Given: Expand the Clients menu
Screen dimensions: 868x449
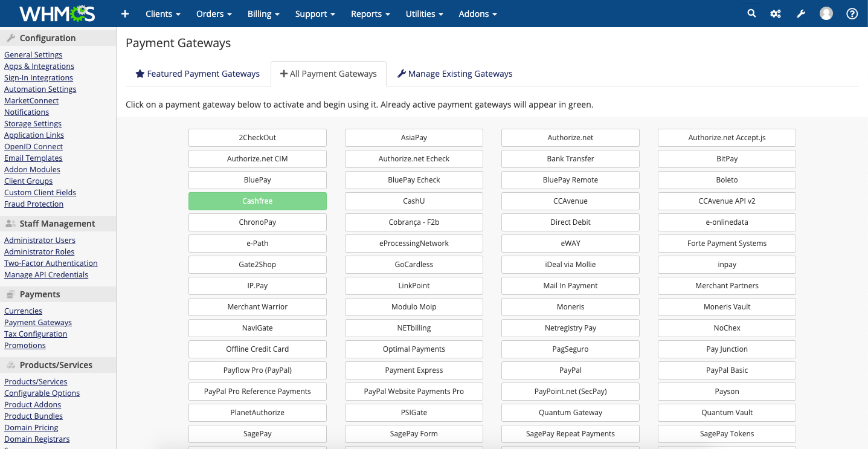Looking at the screenshot, I should (163, 14).
